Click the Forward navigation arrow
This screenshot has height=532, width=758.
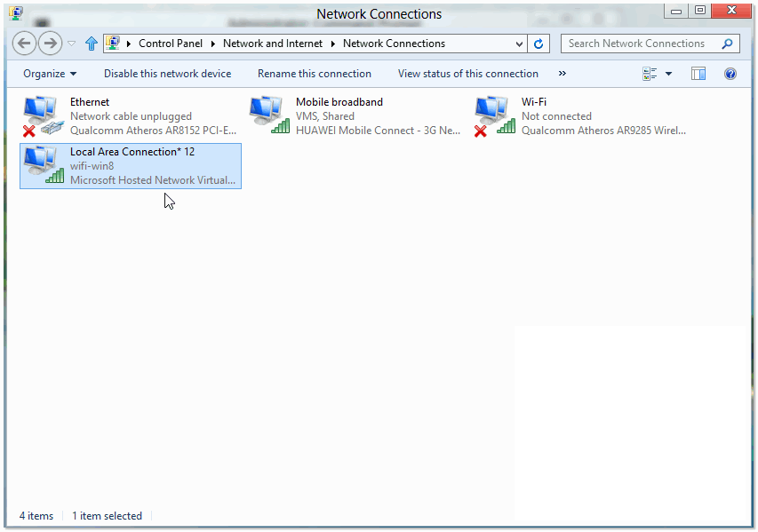tap(50, 43)
